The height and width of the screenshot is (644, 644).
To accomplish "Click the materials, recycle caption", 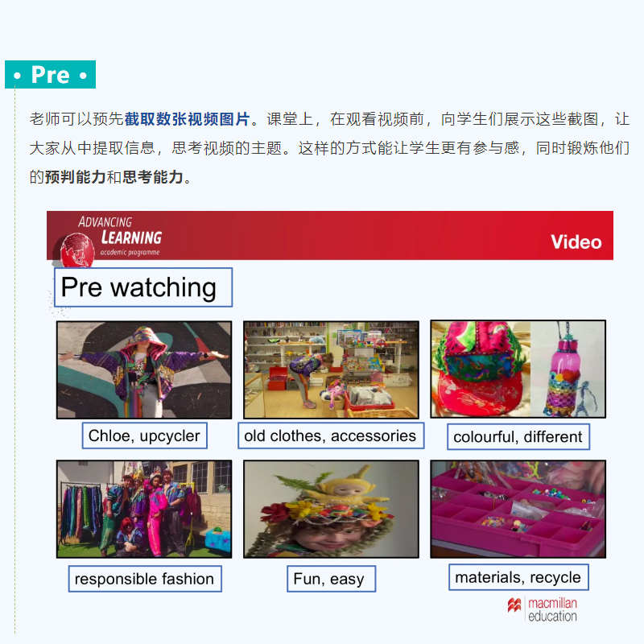I will [x=518, y=577].
